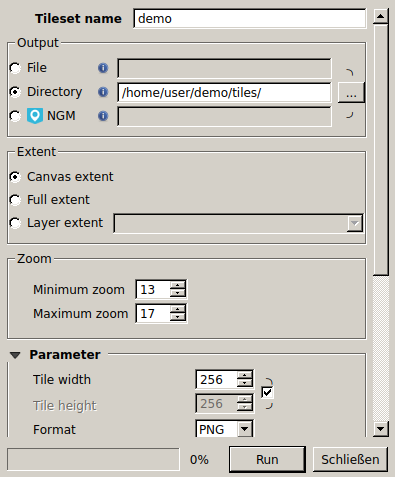Open the Layer extent dropdown list
The height and width of the screenshot is (477, 395).
238,223
